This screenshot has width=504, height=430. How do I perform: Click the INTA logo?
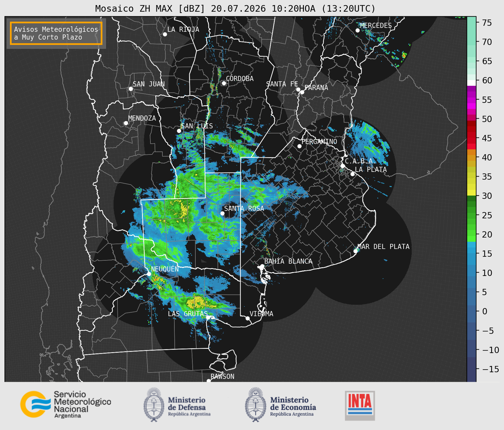pyautogui.click(x=360, y=405)
